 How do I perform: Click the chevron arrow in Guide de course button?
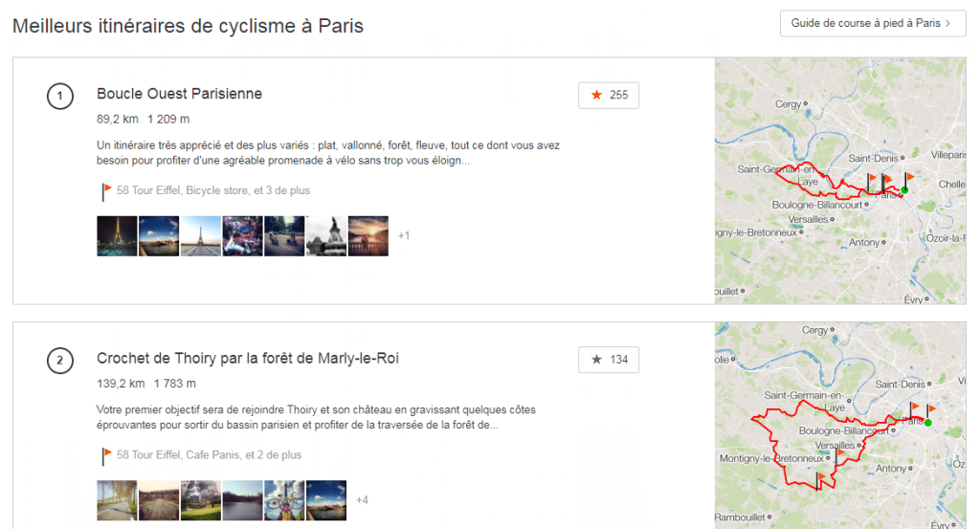click(x=948, y=24)
